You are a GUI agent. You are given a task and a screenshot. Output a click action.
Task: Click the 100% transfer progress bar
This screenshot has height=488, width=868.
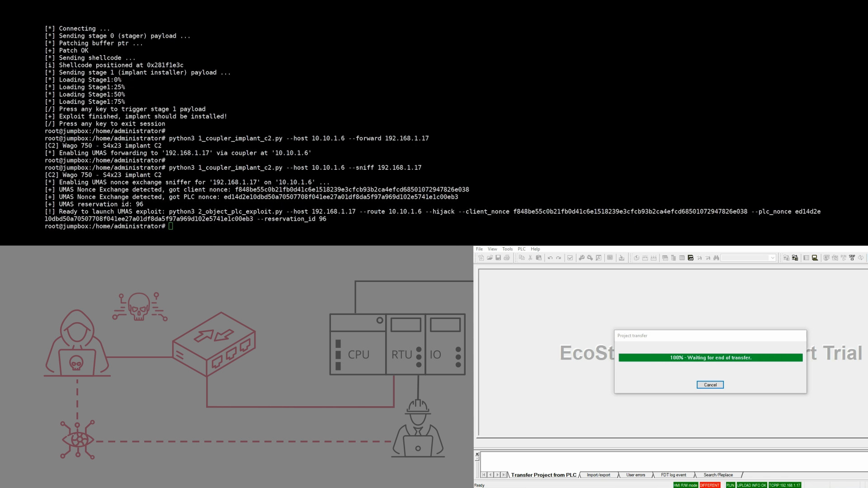coord(711,358)
